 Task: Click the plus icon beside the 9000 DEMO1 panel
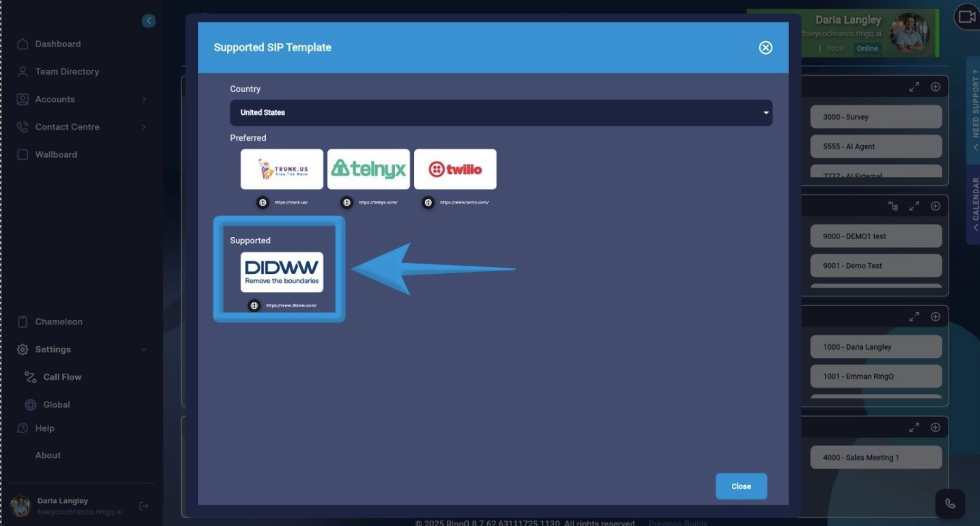pyautogui.click(x=935, y=206)
